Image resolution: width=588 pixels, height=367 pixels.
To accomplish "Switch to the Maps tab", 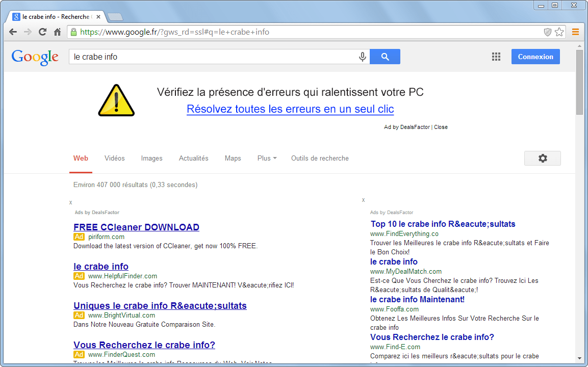I will (233, 158).
